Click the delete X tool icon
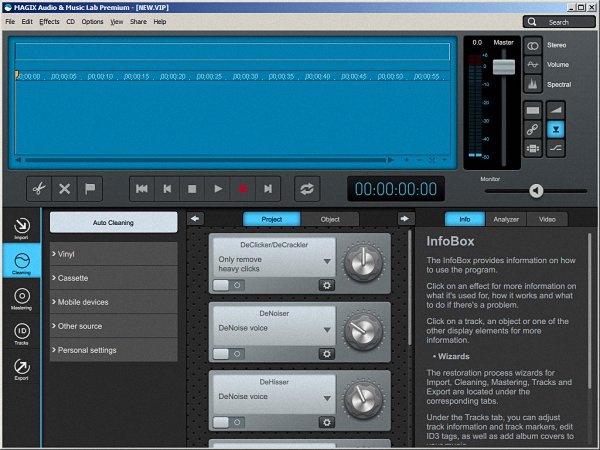600x450 pixels. tap(64, 188)
